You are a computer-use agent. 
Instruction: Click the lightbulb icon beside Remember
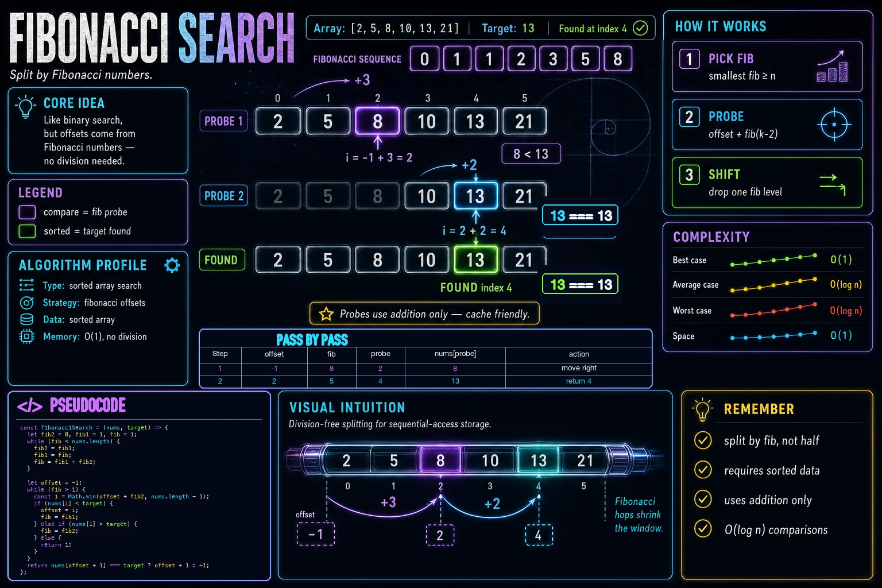[702, 409]
